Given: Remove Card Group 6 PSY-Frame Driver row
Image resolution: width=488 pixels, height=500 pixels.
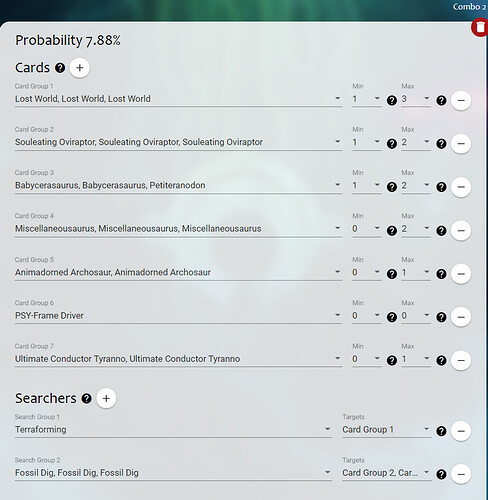Looking at the screenshot, I should point(461,317).
